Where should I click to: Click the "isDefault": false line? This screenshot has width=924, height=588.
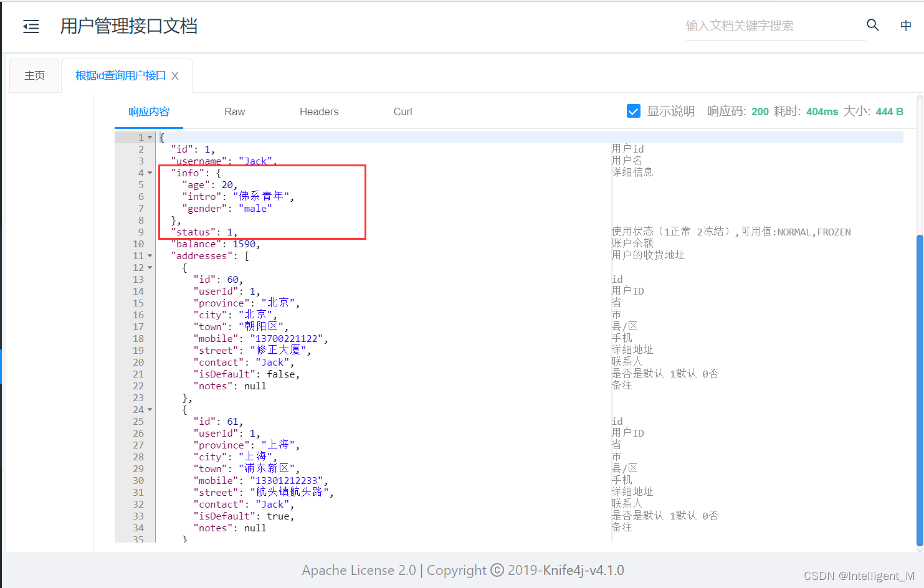pyautogui.click(x=246, y=374)
